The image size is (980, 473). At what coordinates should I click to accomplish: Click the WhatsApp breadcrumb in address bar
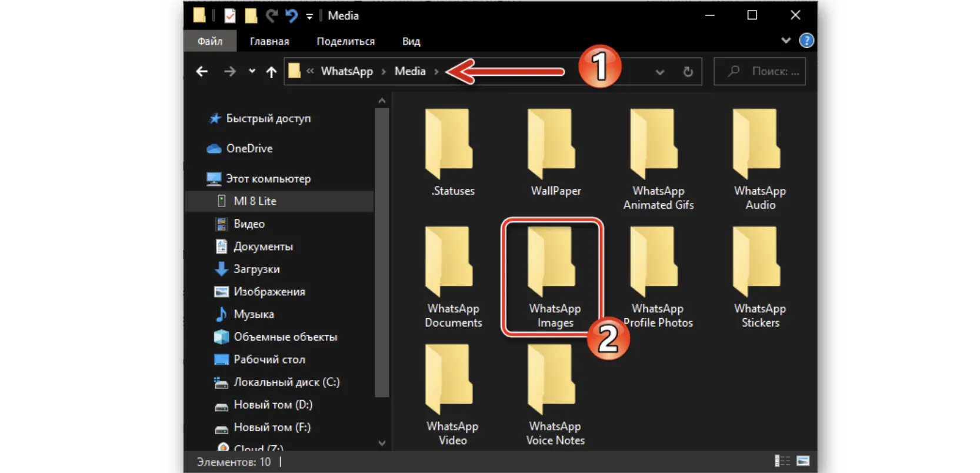[x=347, y=71]
